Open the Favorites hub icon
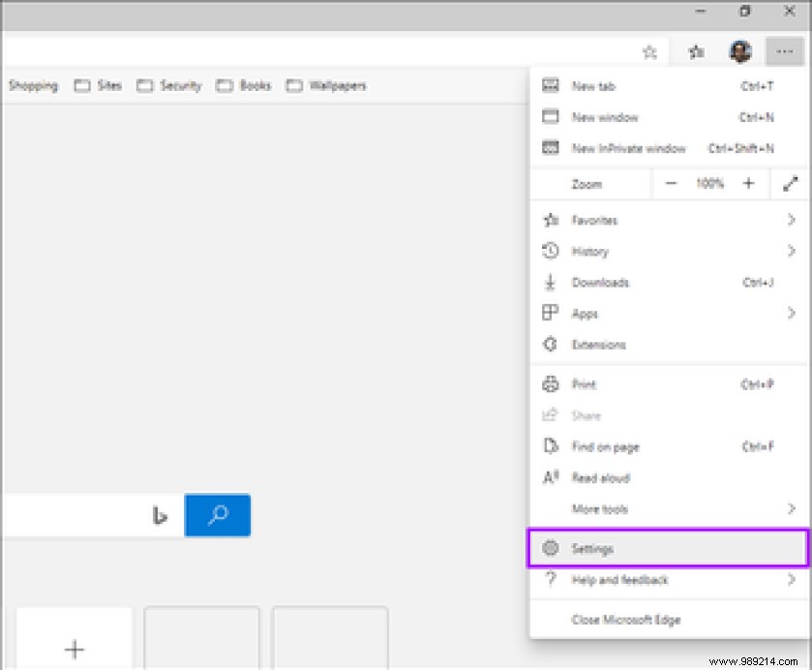The image size is (812, 670). click(695, 51)
